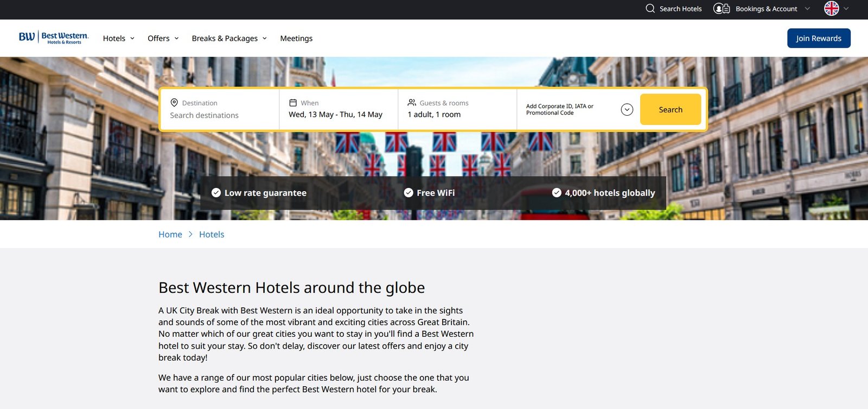
Task: Click Add Corporate ID, IATA or Promotional Code
Action: 560,110
